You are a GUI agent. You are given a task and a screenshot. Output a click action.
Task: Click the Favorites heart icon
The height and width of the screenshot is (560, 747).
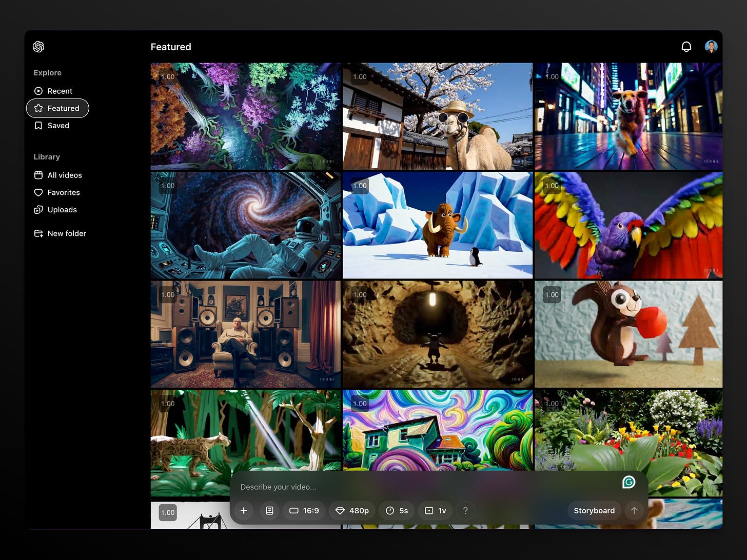38,192
